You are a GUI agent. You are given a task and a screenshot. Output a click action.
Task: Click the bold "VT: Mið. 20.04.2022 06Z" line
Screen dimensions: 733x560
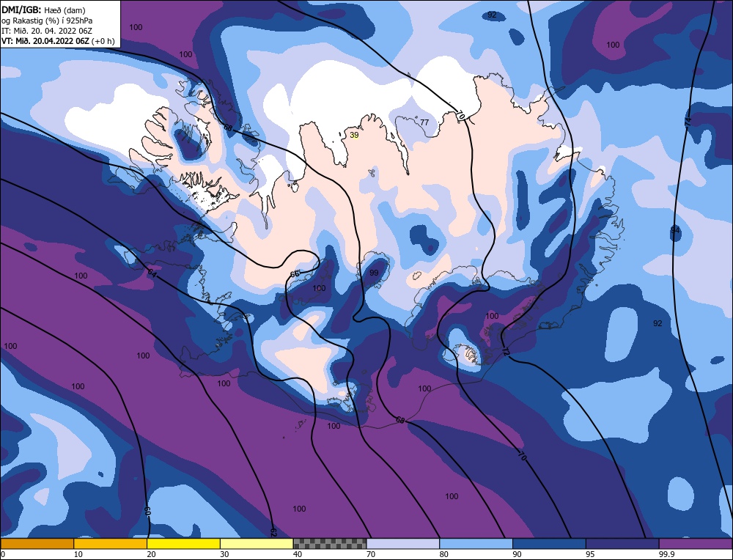click(x=45, y=41)
